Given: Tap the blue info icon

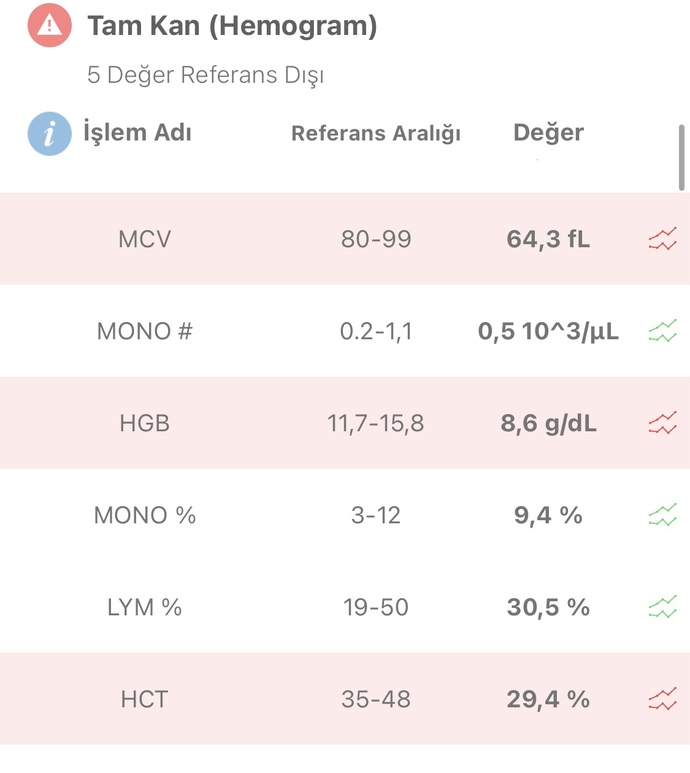Looking at the screenshot, I should coord(49,134).
